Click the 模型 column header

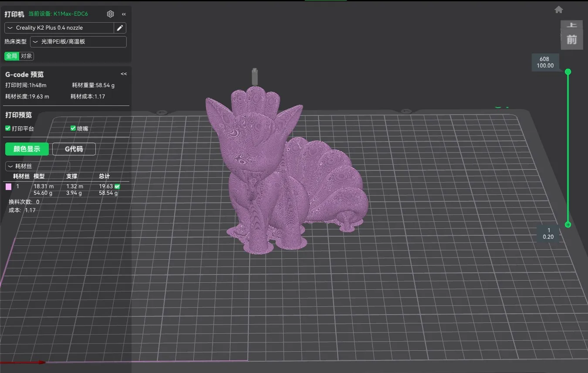[x=39, y=176]
